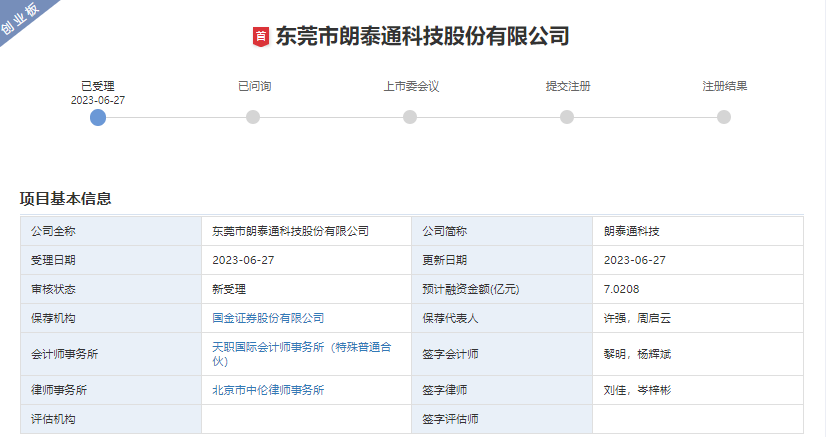Click the 保荐代表人 label cell
This screenshot has width=826, height=437.
(x=502, y=318)
